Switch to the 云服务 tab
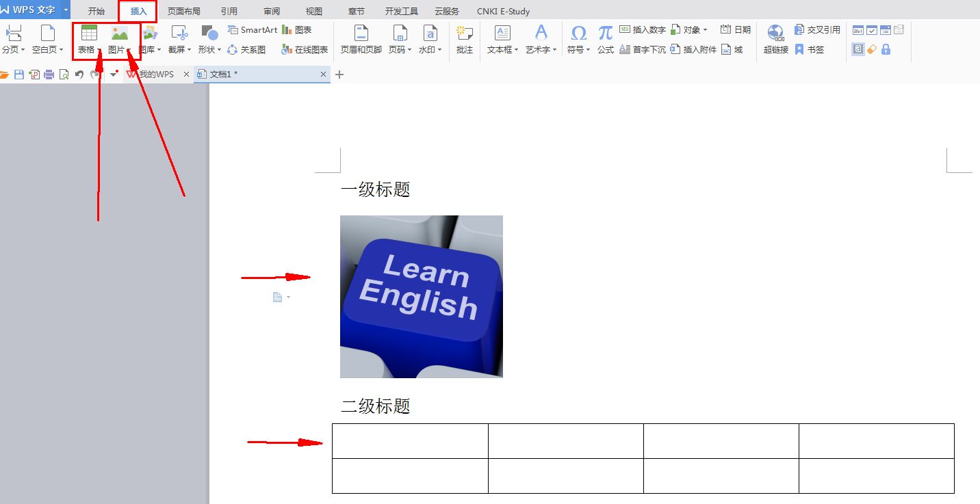Screen dimensions: 980x504 [447, 11]
